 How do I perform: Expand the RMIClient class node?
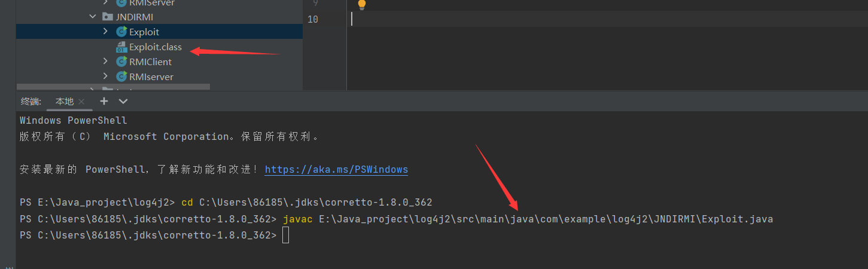coord(106,62)
